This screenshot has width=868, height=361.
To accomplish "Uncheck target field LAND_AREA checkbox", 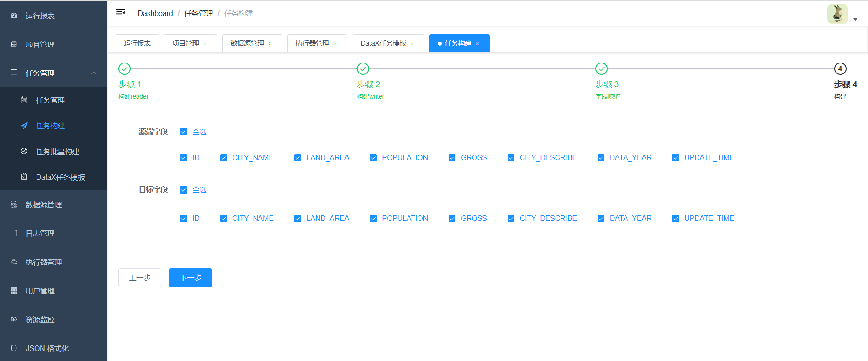I will point(298,218).
